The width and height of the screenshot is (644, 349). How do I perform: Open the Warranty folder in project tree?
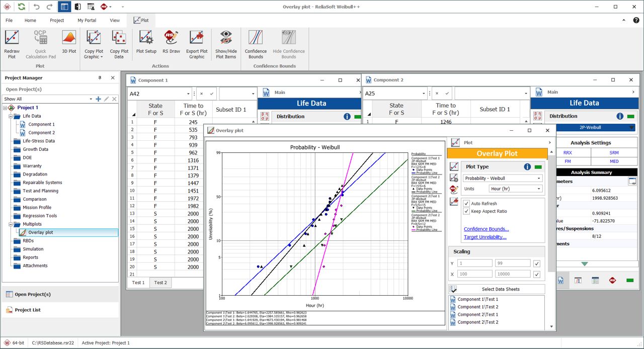click(32, 166)
